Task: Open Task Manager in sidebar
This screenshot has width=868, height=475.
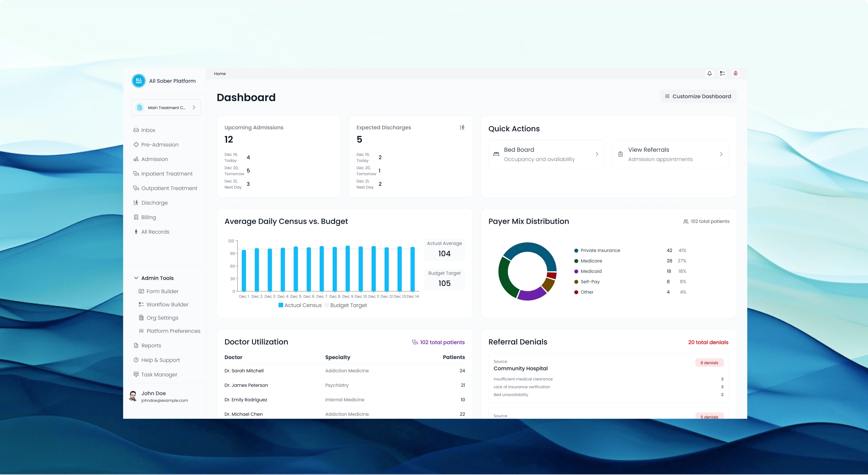Action: pyautogui.click(x=155, y=374)
